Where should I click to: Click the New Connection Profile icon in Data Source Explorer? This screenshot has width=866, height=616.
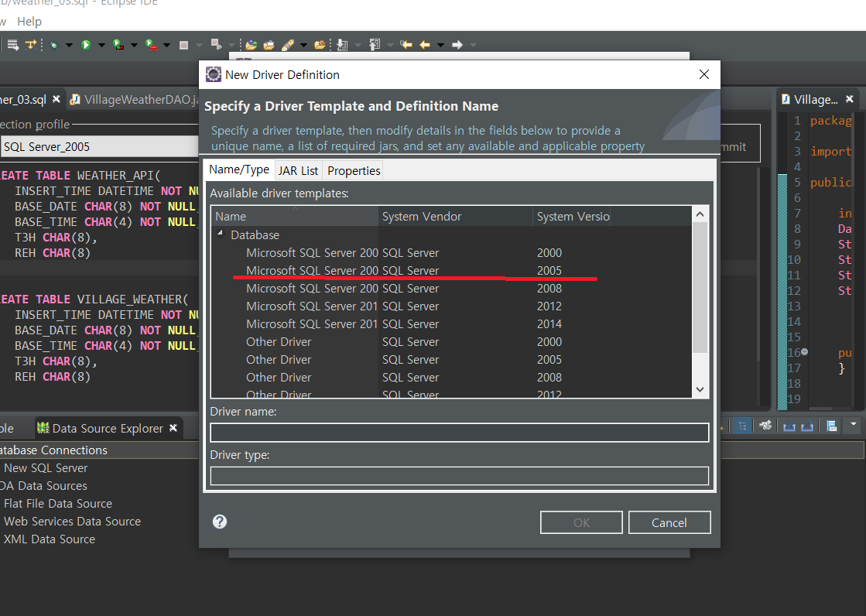765,426
